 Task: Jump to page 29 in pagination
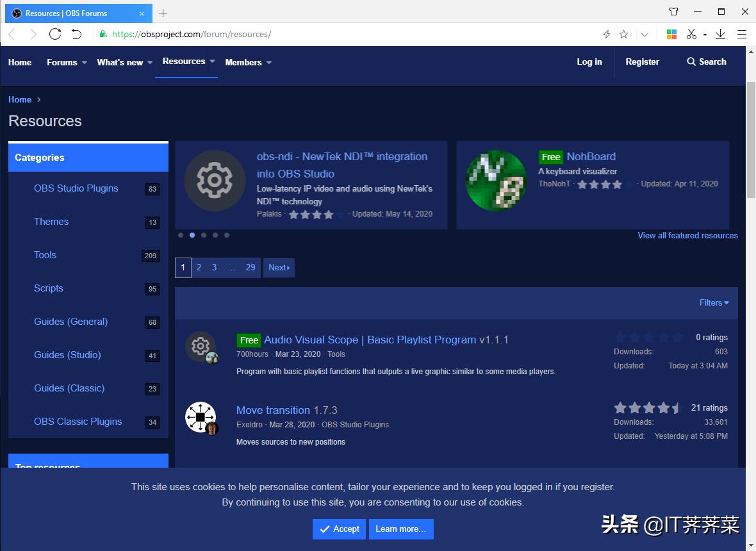[x=250, y=267]
